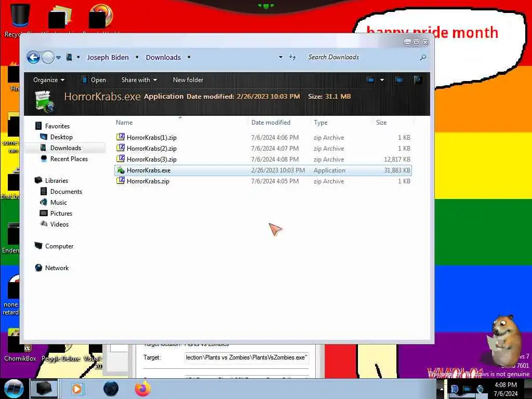Click the system tray clock
The image size is (532, 399).
pyautogui.click(x=506, y=389)
